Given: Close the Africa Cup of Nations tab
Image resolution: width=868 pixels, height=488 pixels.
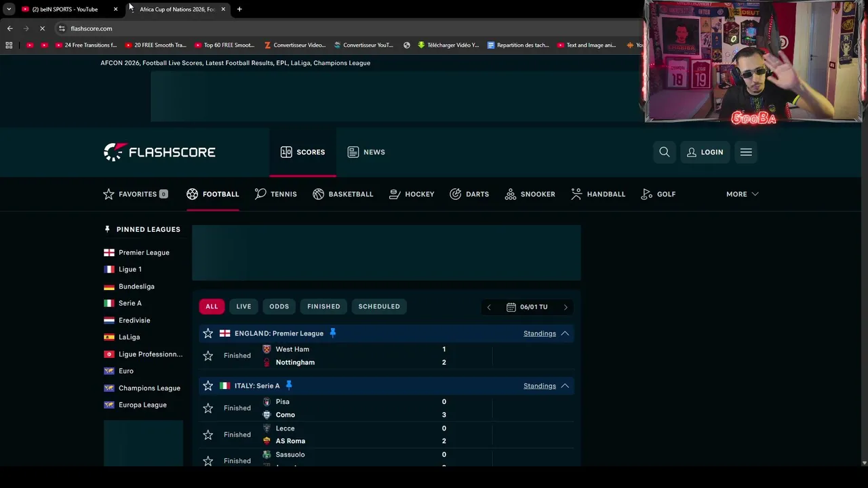Looking at the screenshot, I should (223, 9).
